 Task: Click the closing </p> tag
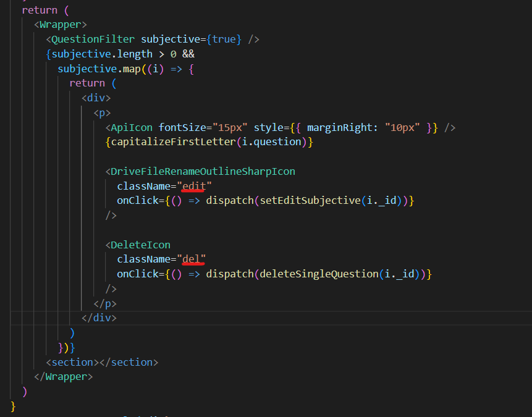[x=104, y=303]
